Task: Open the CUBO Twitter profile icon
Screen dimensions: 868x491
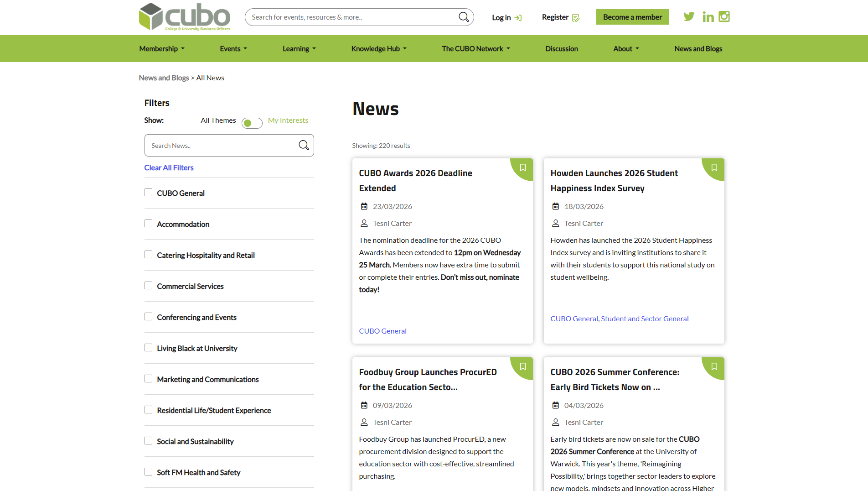Action: (x=689, y=17)
